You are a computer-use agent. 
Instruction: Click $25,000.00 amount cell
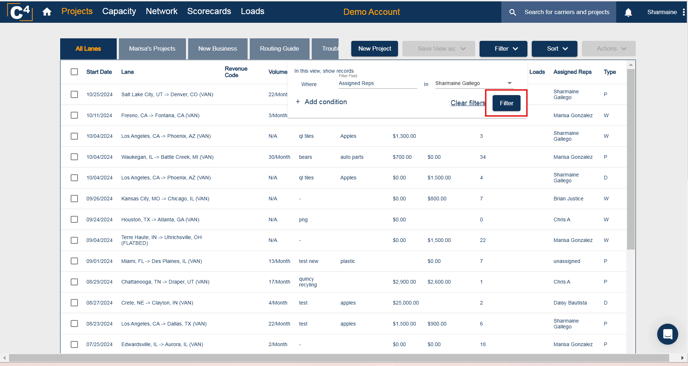tap(406, 303)
